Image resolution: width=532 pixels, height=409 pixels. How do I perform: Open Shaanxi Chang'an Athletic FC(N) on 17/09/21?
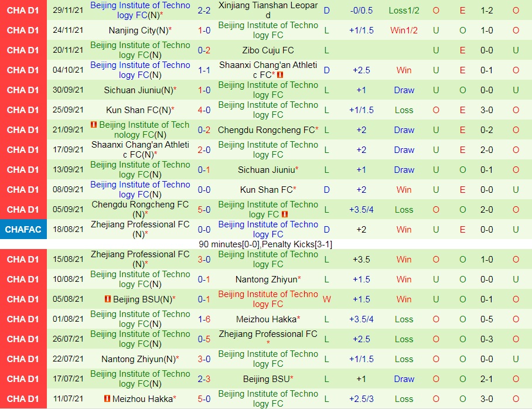pos(140,149)
